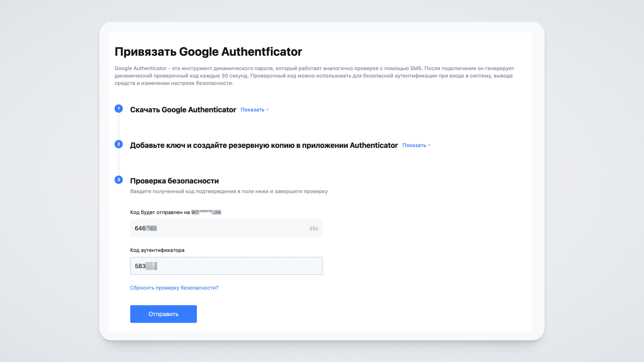
Task: Click the step 2 numbered circle icon
Action: 118,144
